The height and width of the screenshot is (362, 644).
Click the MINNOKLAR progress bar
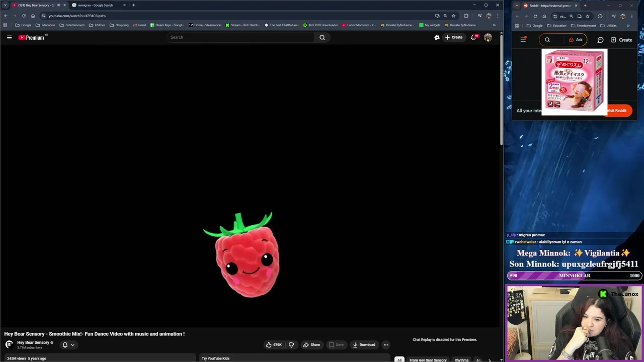click(x=574, y=276)
